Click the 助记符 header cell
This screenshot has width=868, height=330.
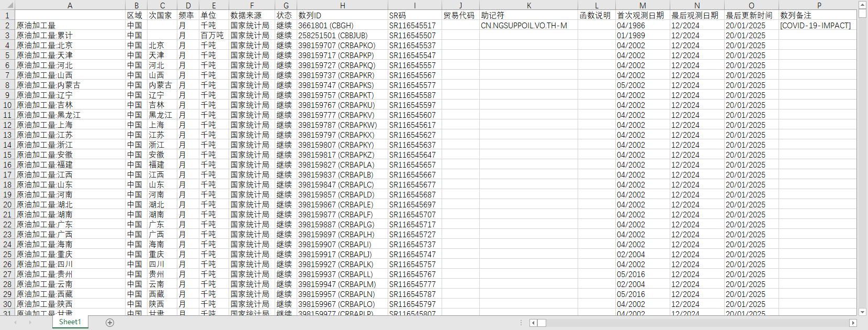(529, 15)
